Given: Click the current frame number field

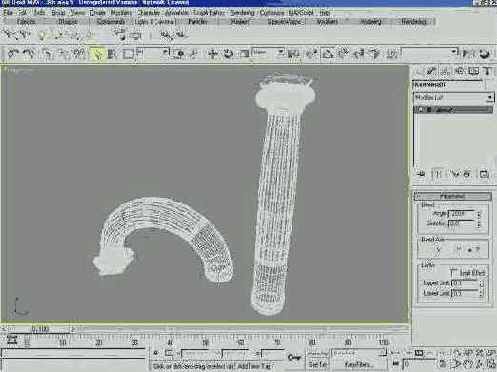Looking at the screenshot, I should coord(419,363).
